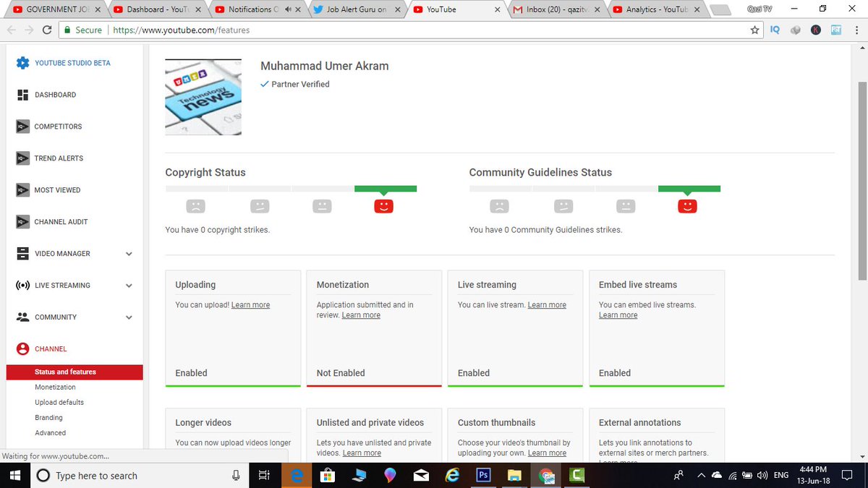This screenshot has height=488, width=868.
Task: Open Advanced in Channel submenu
Action: point(50,433)
